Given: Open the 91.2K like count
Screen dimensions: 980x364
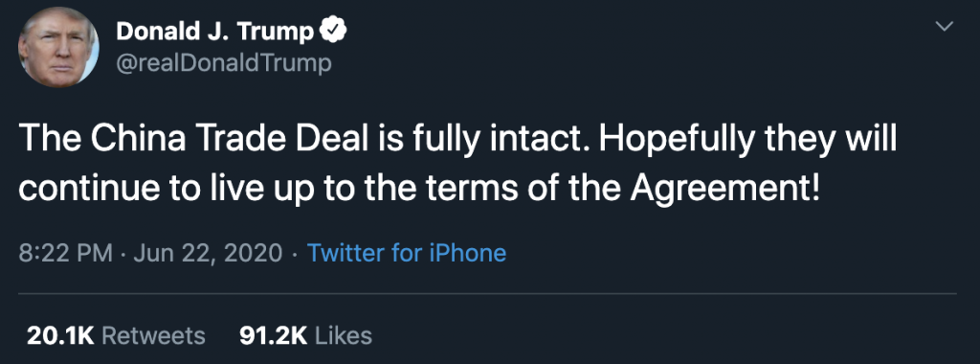Looking at the screenshot, I should pos(273,336).
